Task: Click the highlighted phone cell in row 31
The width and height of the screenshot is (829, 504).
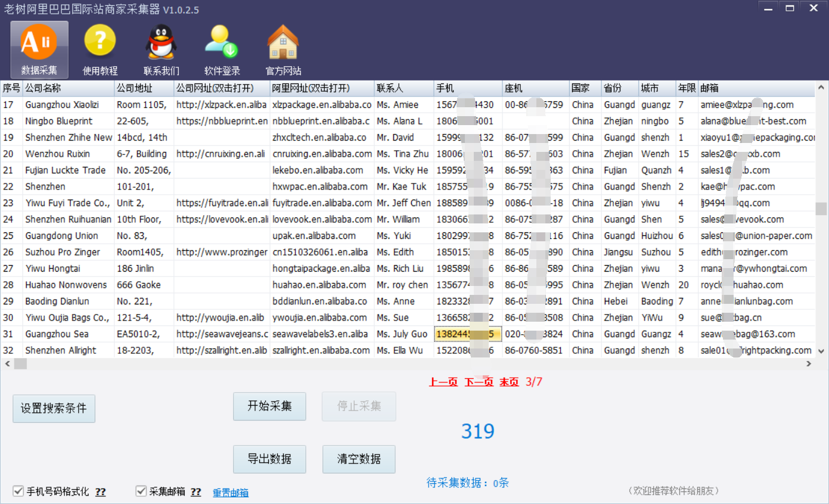Action: tap(468, 334)
